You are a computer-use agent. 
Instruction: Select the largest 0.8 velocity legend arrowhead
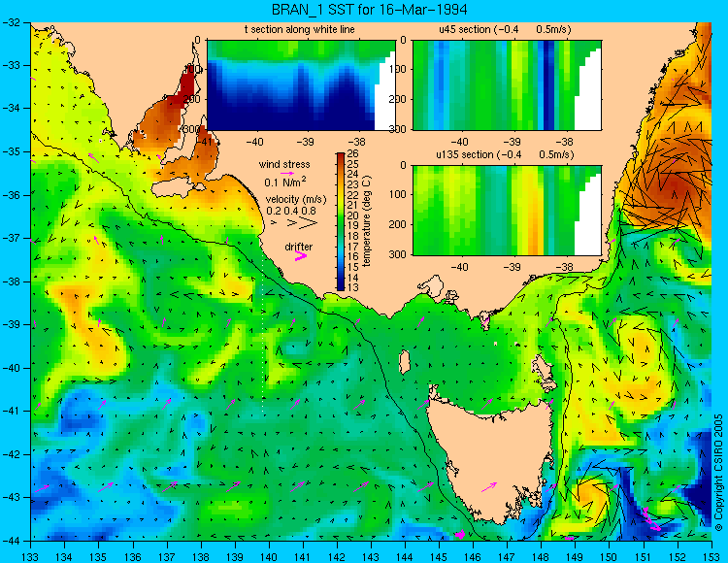pyautogui.click(x=310, y=223)
